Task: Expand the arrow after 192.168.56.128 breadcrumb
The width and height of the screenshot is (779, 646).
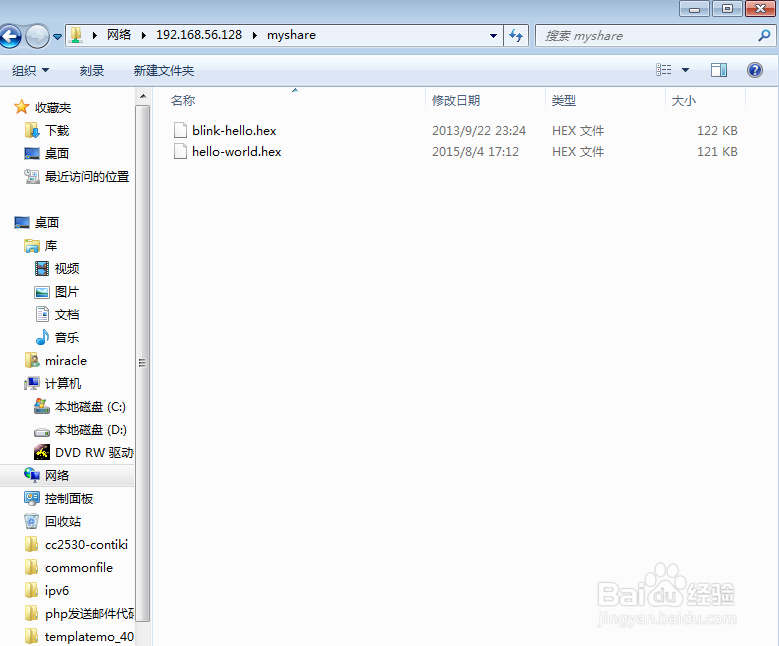Action: click(255, 35)
